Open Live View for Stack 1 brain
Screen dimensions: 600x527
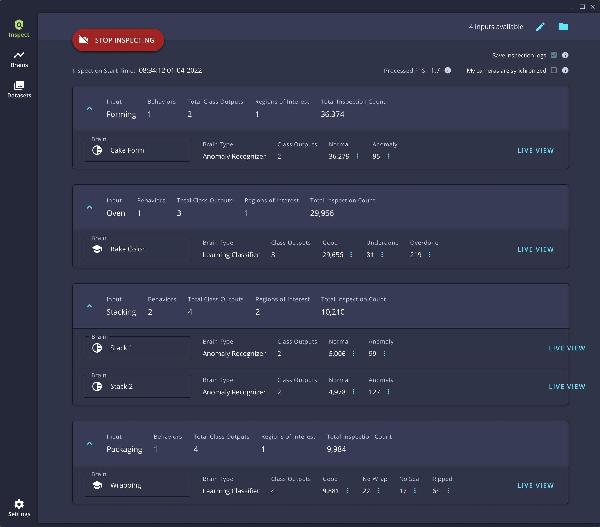point(567,348)
